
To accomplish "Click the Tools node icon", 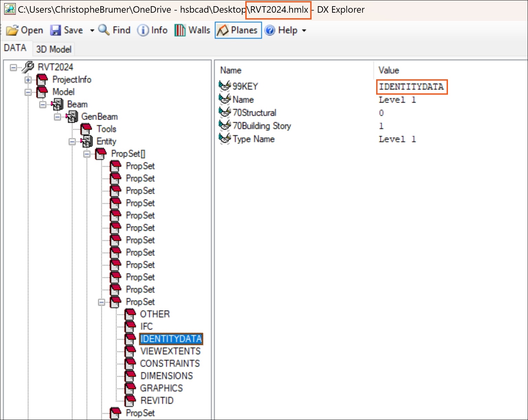I will tap(86, 129).
